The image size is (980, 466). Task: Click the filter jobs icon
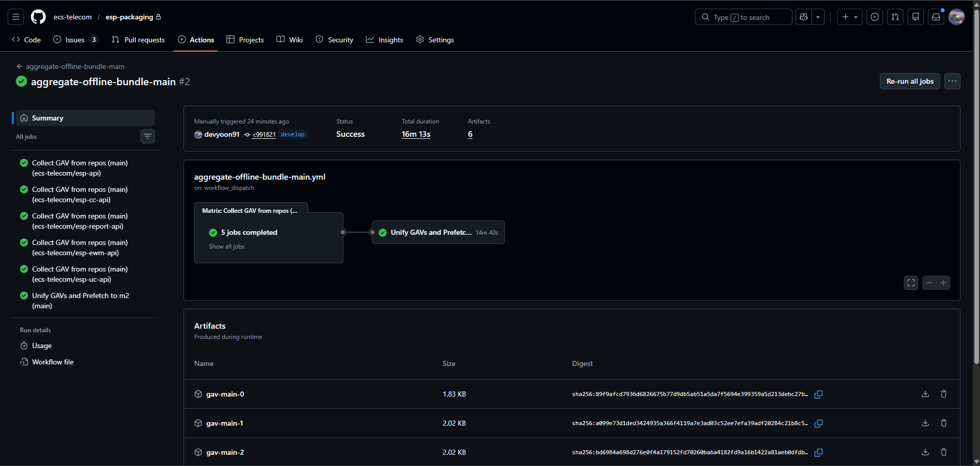click(x=148, y=136)
